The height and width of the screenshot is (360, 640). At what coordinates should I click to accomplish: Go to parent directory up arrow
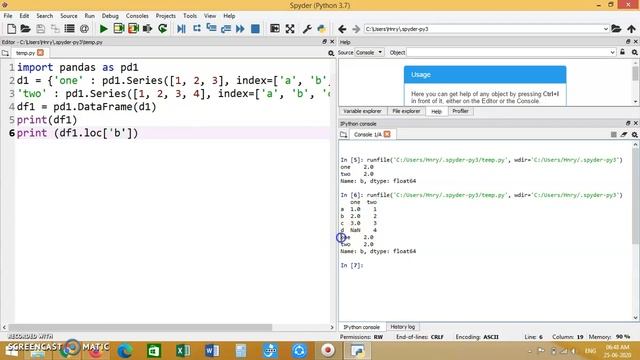click(x=631, y=29)
